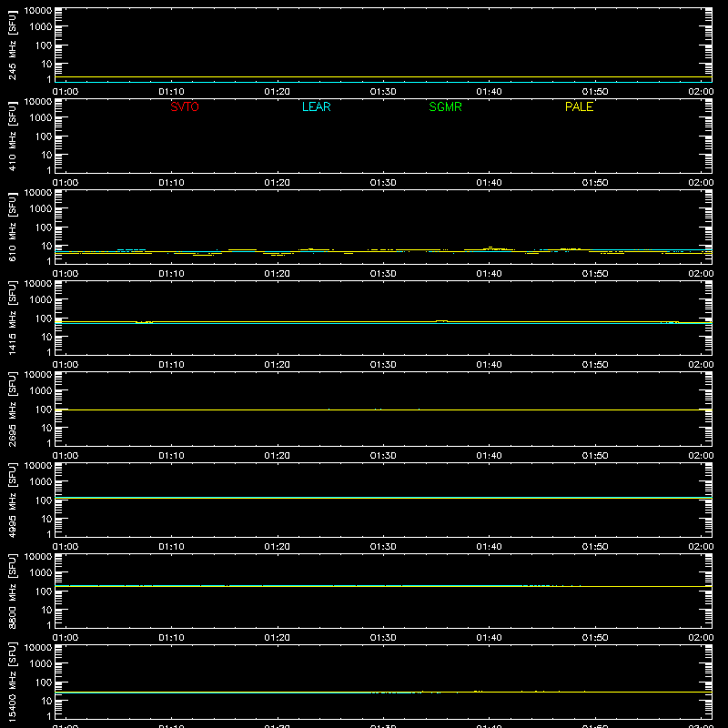The image size is (728, 728).
Task: Click the 1000 tick value on 410 MHz axis
Action: [x=41, y=117]
